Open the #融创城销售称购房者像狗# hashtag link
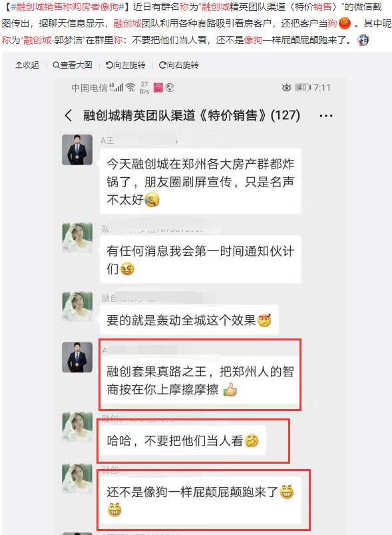This screenshot has height=535, width=392. [67, 7]
